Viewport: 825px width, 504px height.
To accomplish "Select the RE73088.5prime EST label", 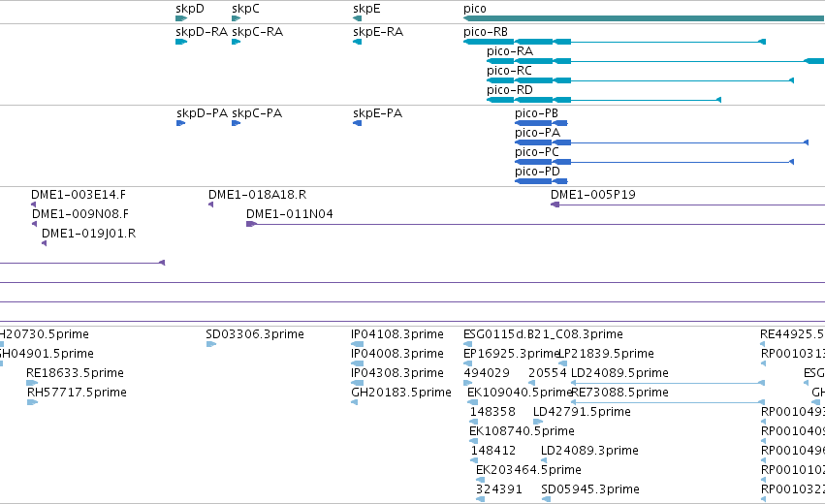I will point(619,393).
